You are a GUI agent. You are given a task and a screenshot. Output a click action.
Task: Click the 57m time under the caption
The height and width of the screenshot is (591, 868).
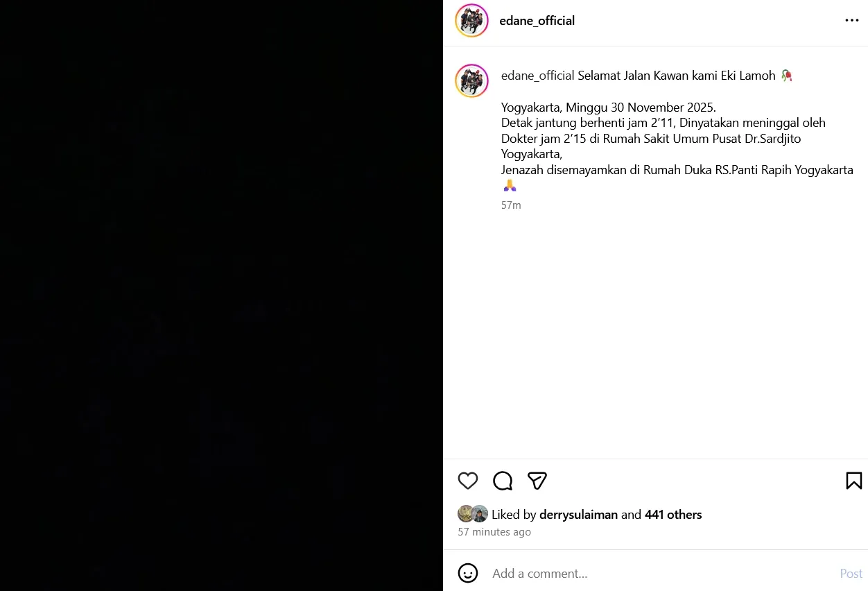pyautogui.click(x=511, y=205)
